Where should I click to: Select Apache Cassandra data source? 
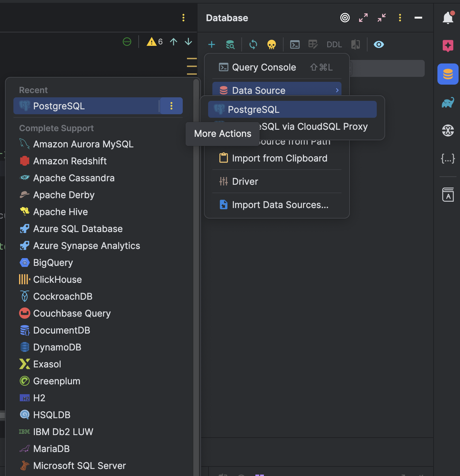(98, 178)
